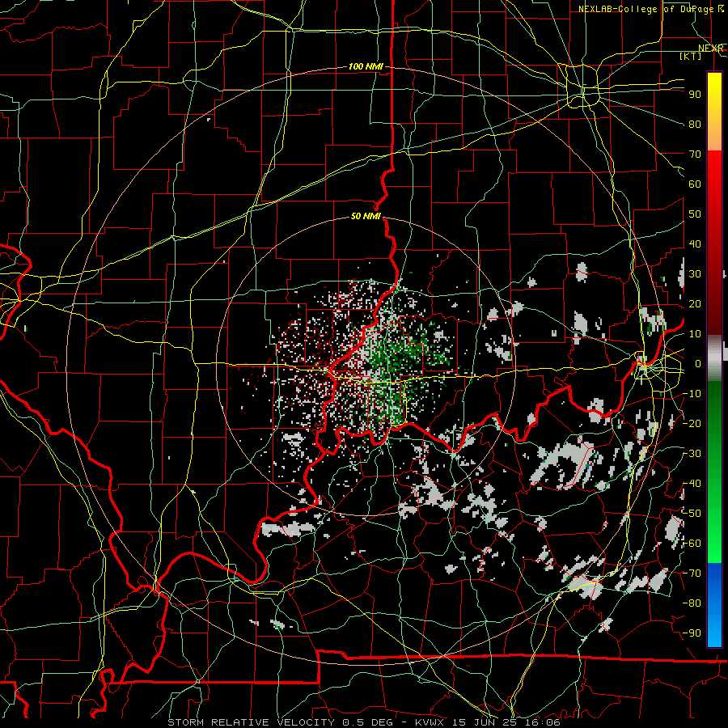This screenshot has width=728, height=728.
Task: Click the 50 NMI range ring label
Action: (366, 216)
